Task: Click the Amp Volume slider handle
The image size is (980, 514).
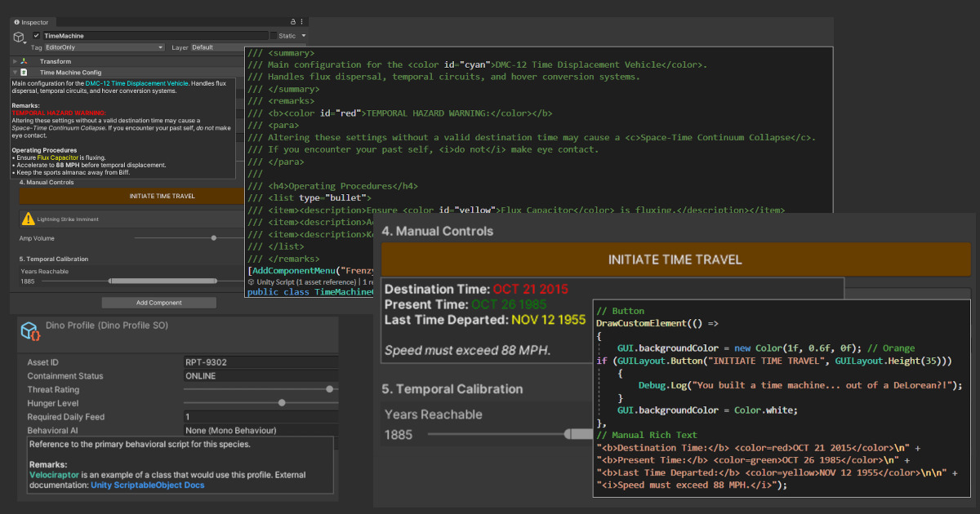Action: (214, 238)
